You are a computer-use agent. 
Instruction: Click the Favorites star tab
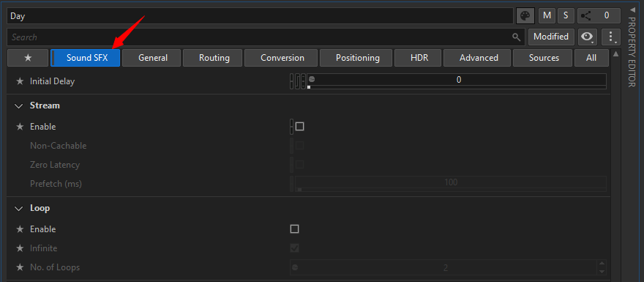(28, 58)
